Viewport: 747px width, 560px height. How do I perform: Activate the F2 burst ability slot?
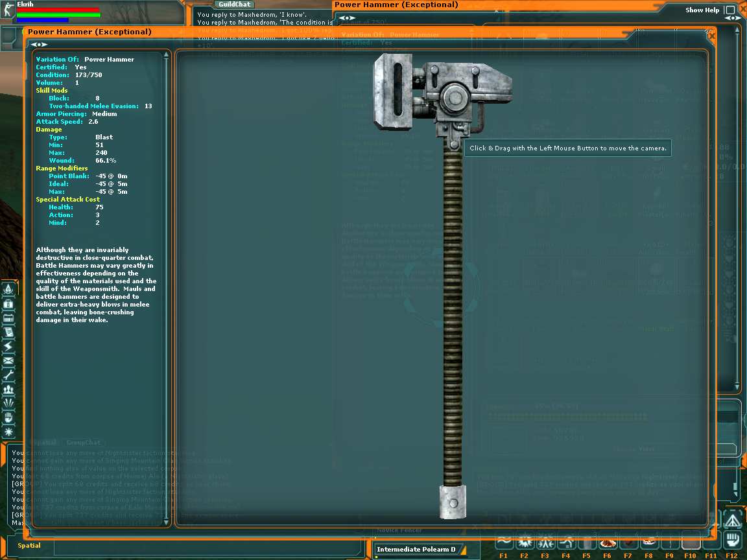pos(525,542)
